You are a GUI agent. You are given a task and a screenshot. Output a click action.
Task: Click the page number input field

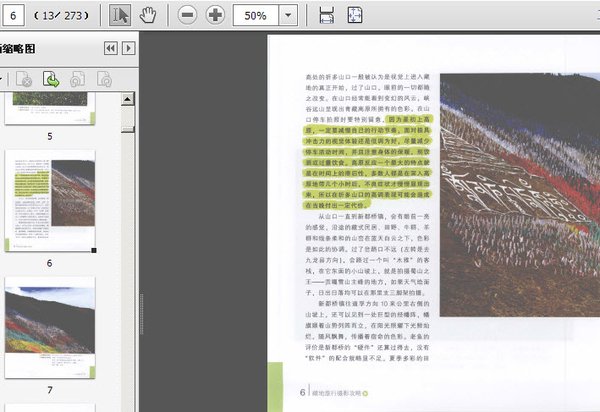[14, 16]
